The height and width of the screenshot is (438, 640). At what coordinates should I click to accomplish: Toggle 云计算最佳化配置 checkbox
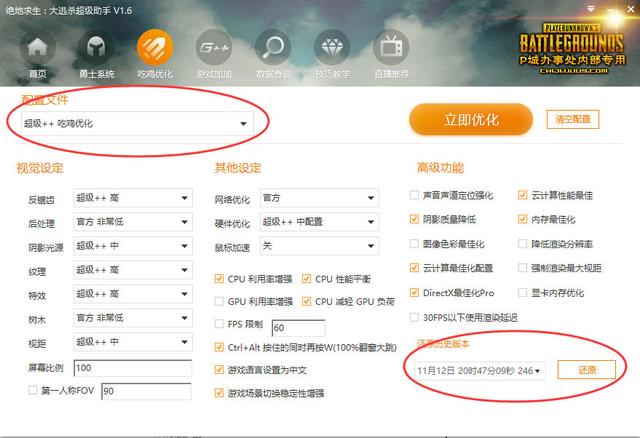(414, 268)
